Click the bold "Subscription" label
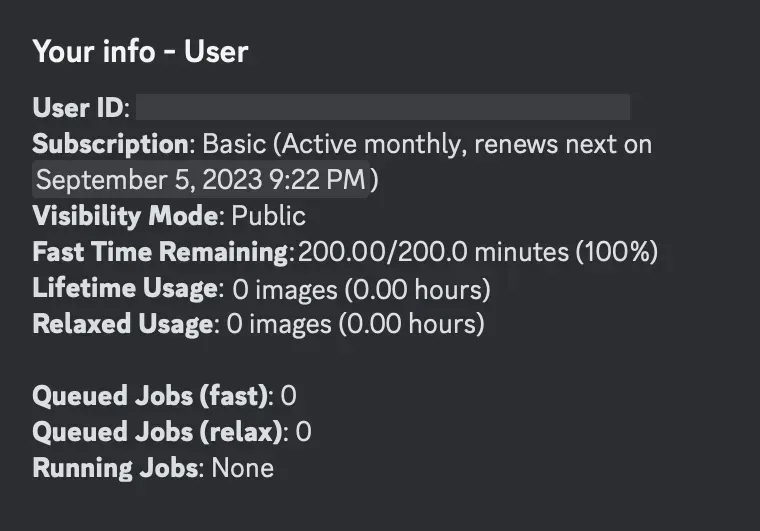Screen dimensions: 760x531 110,144
